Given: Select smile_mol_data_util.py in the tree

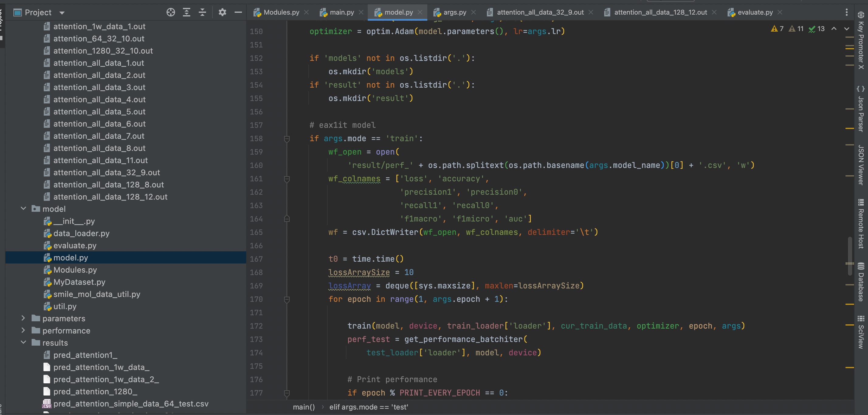Looking at the screenshot, I should coord(97,294).
